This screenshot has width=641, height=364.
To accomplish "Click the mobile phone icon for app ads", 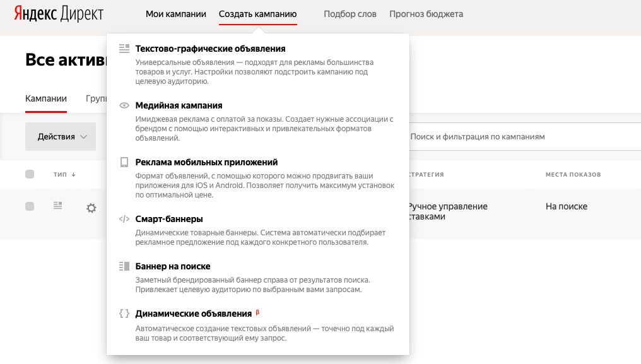I will (124, 162).
